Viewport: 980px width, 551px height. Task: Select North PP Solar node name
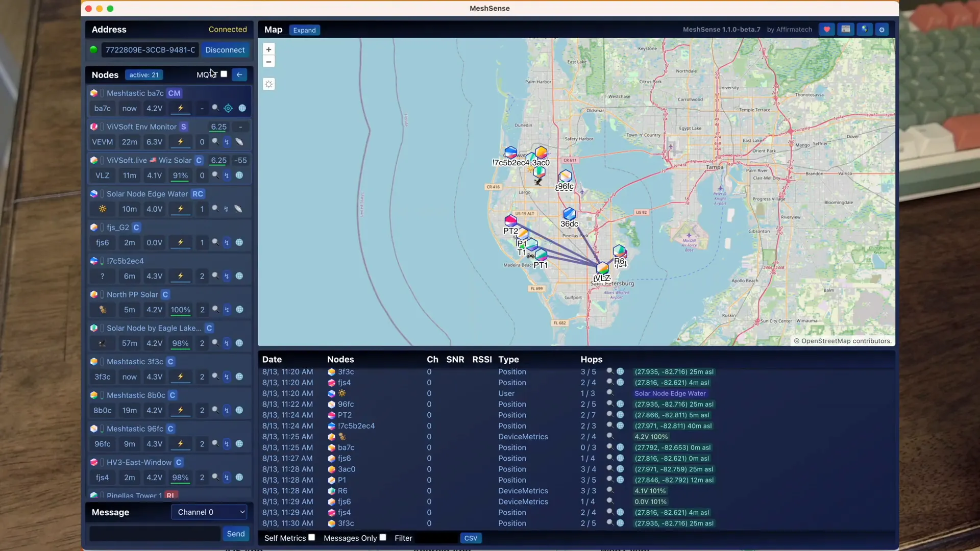coord(132,294)
